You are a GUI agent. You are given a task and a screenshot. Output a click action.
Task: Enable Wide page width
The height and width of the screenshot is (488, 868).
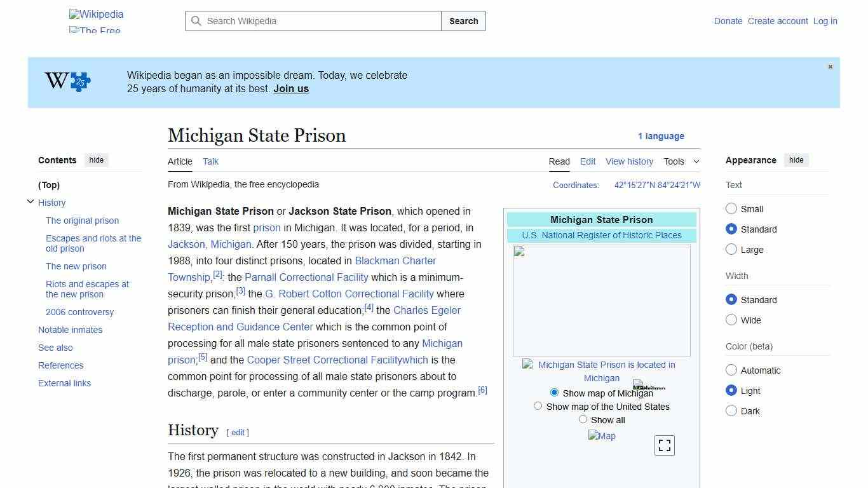point(731,320)
